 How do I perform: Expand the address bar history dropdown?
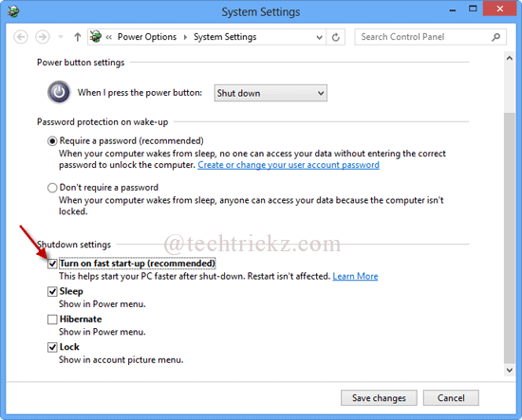pyautogui.click(x=319, y=37)
